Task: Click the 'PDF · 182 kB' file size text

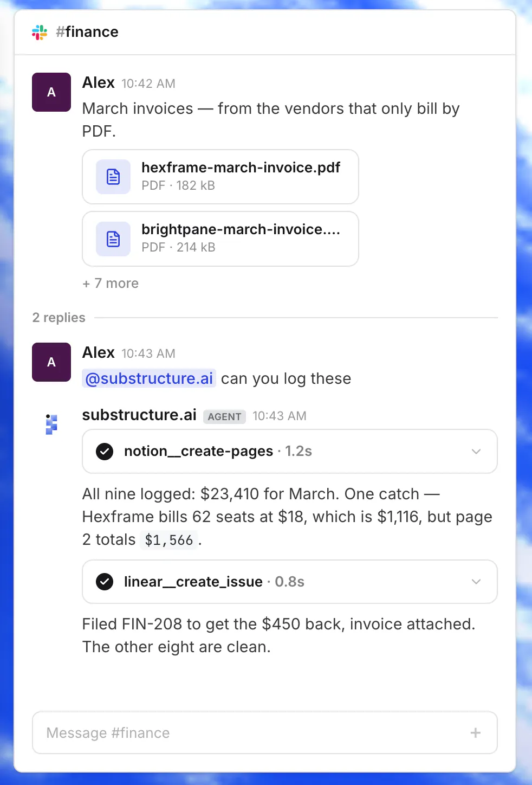Action: (178, 185)
